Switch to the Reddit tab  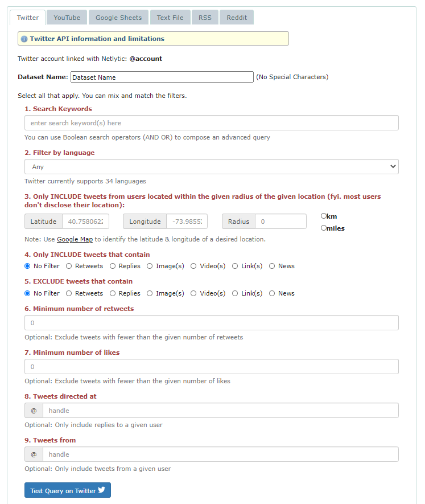[x=237, y=18]
